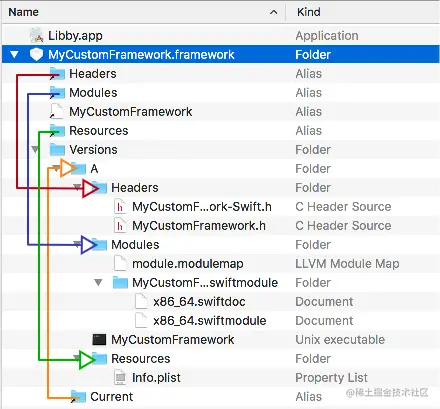This screenshot has height=409, width=440.
Task: Select the Info.plist file name
Action: pos(156,377)
